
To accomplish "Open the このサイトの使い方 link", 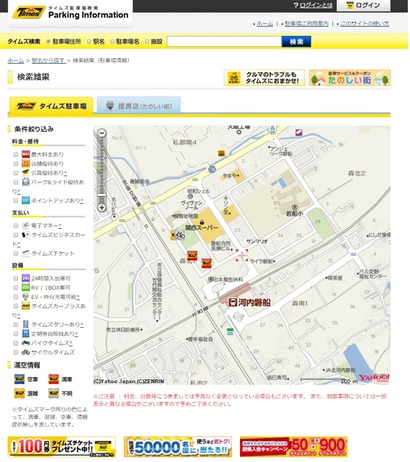I will [x=365, y=24].
